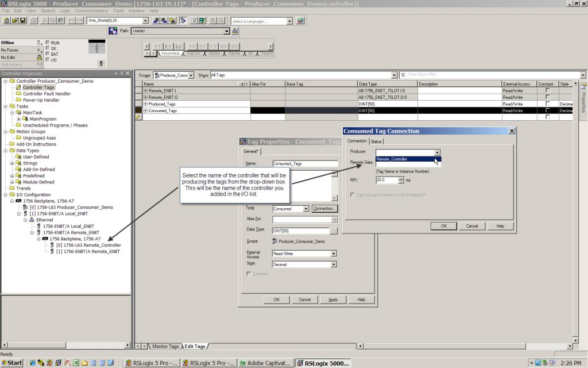This screenshot has width=588, height=368.
Task: Click the No Edits lock icon
Action: (40, 57)
